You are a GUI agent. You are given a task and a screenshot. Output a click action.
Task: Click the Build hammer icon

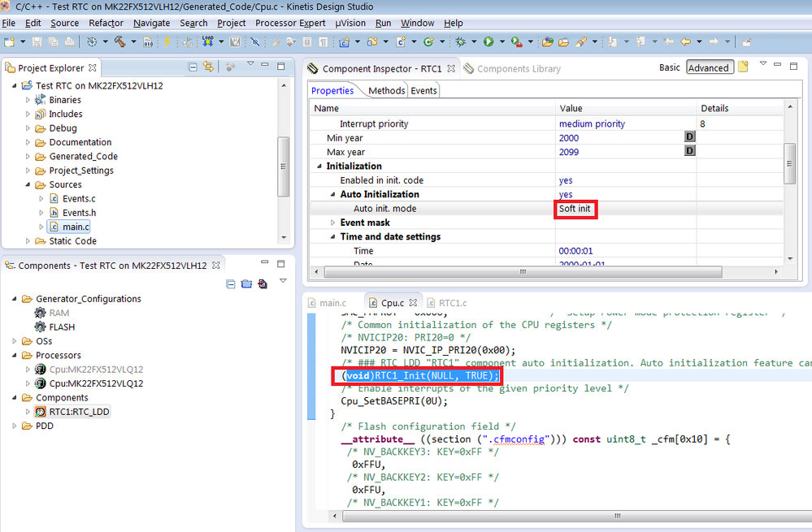(x=119, y=42)
